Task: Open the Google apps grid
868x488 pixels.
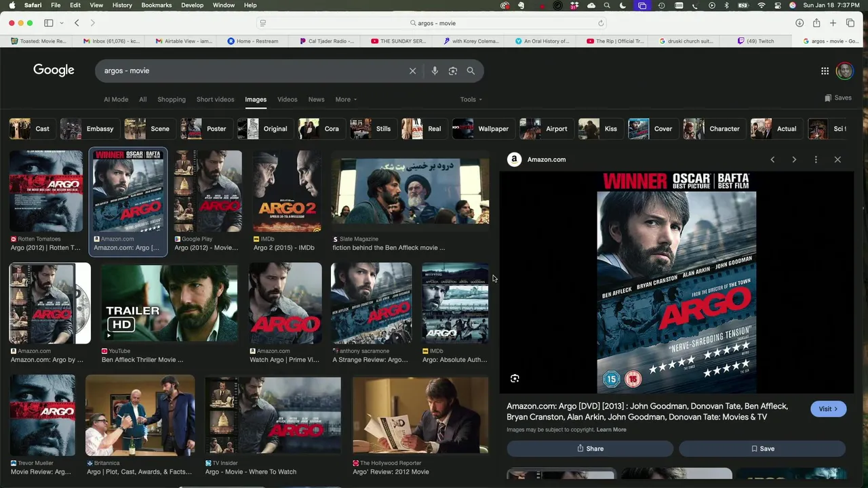Action: click(825, 70)
